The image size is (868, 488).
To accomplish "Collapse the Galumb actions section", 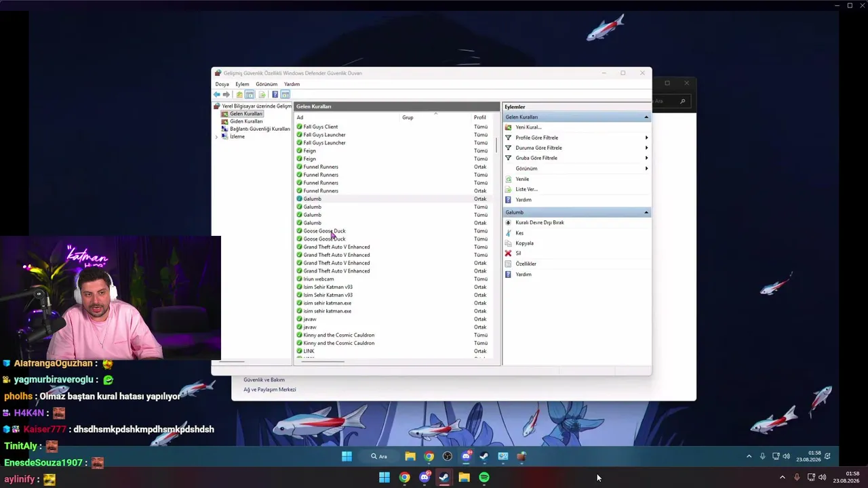I will (x=646, y=212).
